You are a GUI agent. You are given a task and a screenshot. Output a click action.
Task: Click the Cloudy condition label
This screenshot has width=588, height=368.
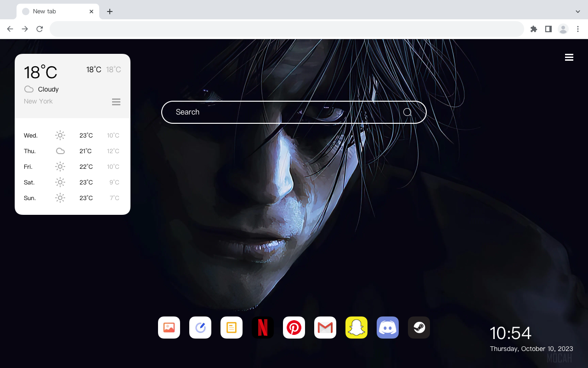[x=48, y=89]
